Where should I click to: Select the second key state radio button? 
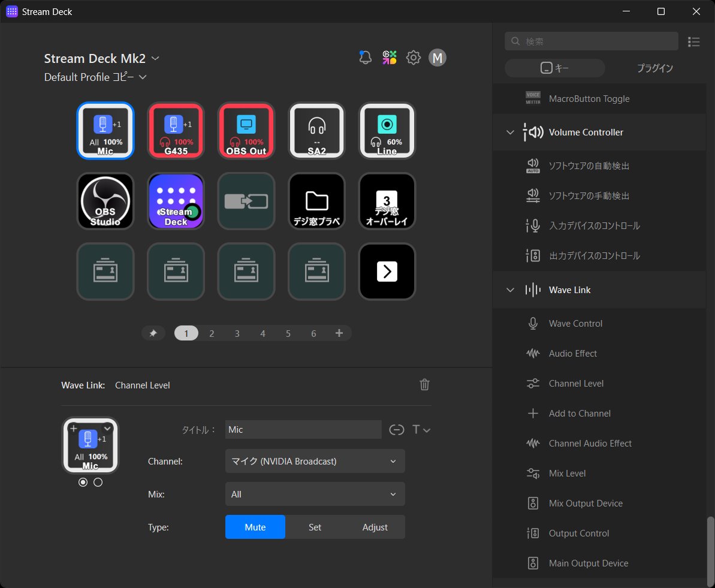pos(98,482)
